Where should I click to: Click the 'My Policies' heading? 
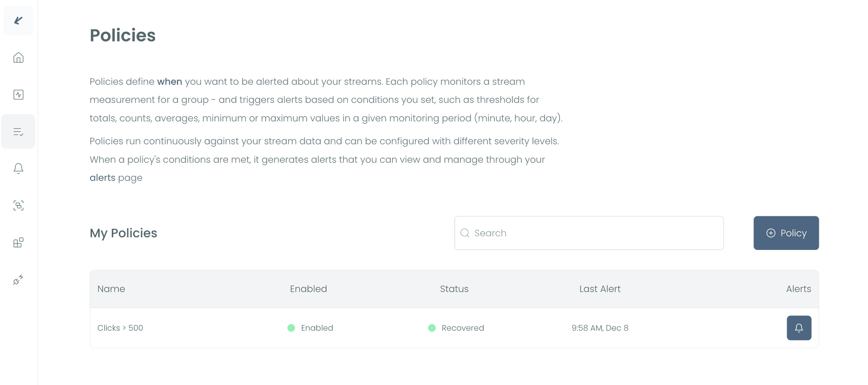click(123, 233)
